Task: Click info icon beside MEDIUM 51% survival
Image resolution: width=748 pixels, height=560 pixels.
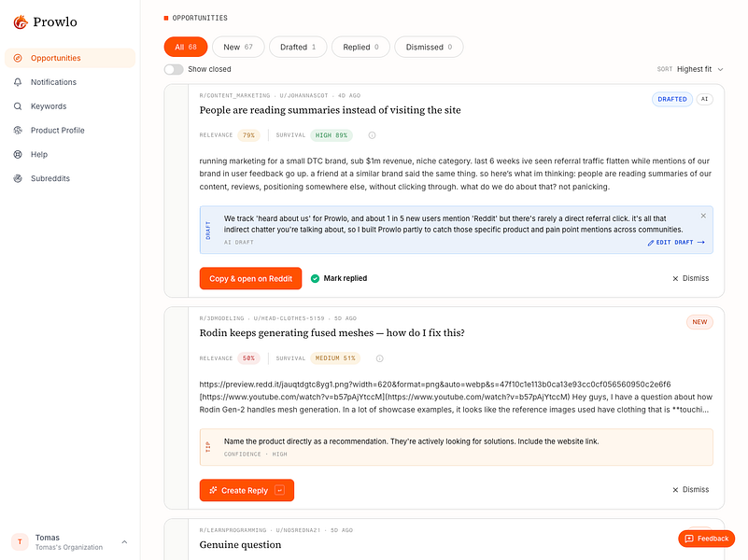Action: click(x=380, y=358)
